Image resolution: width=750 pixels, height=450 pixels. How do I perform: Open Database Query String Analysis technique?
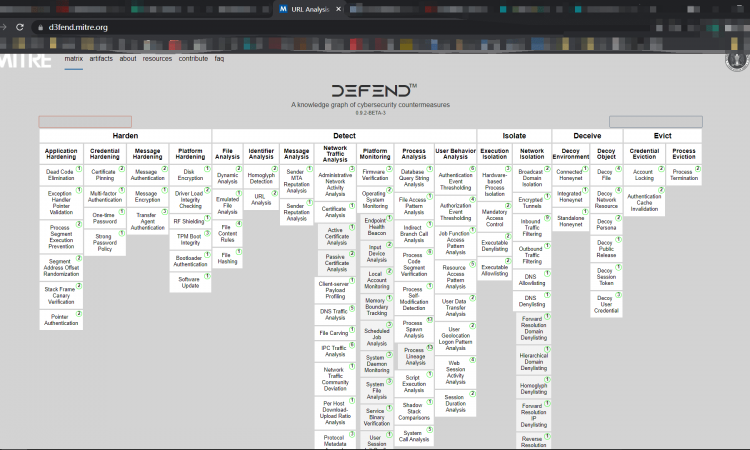click(414, 178)
